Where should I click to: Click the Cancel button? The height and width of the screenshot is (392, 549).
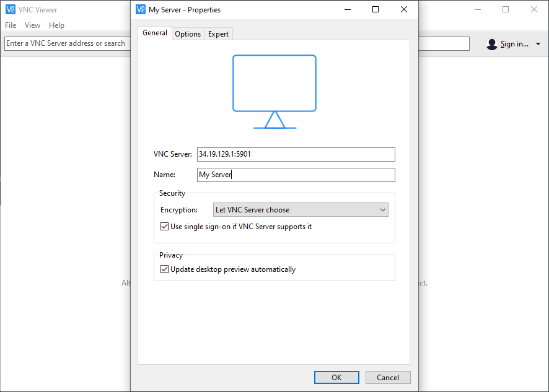[x=388, y=377]
